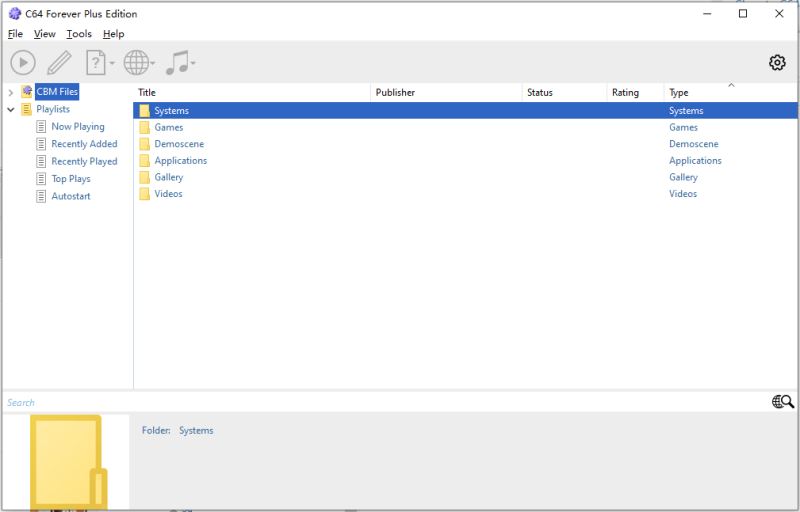The height and width of the screenshot is (512, 800).
Task: Click the C64 Forever title bar icon
Action: click(x=15, y=14)
